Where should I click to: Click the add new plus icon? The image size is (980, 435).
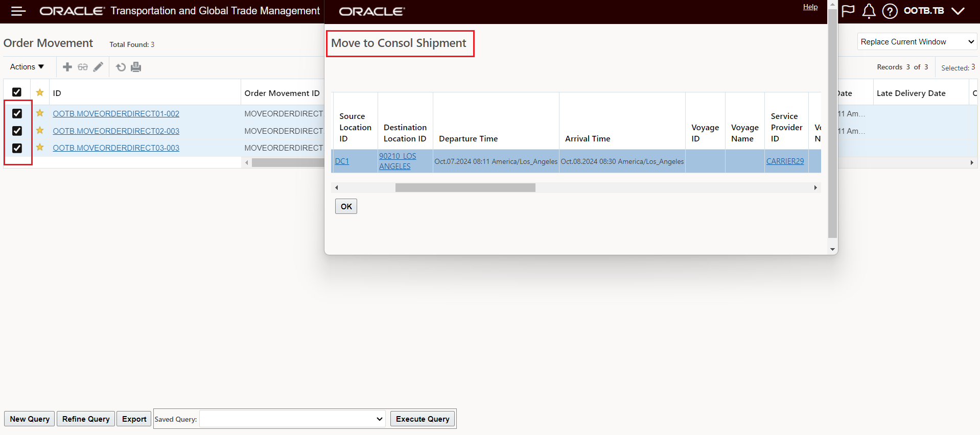click(x=67, y=67)
